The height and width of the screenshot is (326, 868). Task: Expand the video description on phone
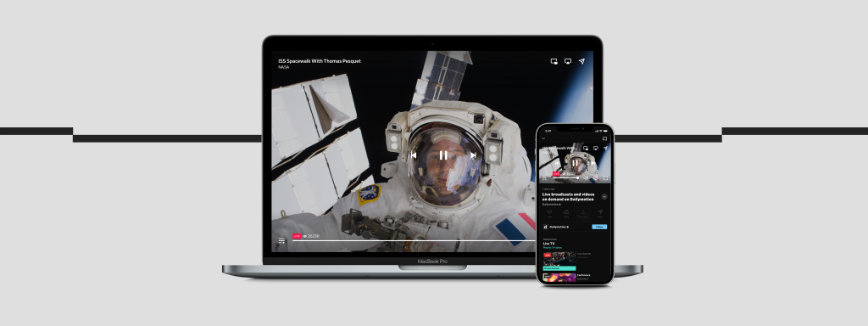tap(604, 196)
